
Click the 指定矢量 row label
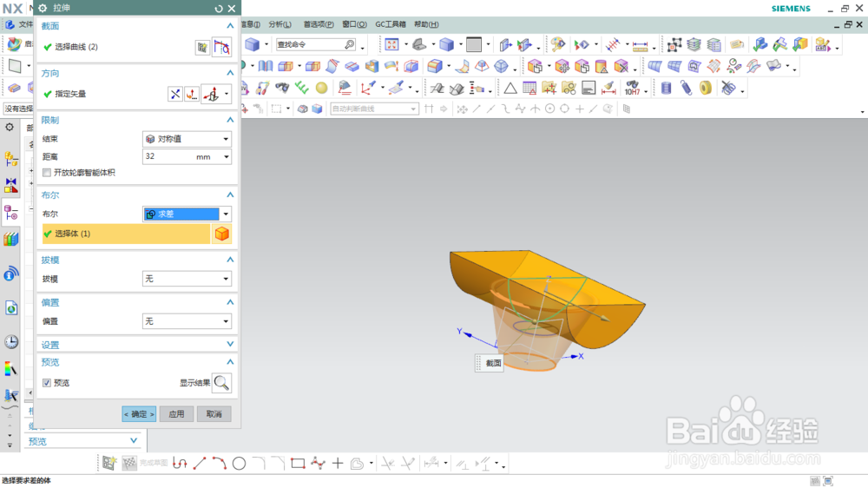[x=70, y=94]
